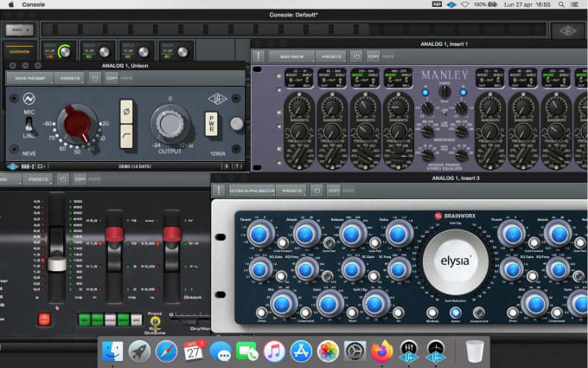Open the Console menu in menu bar
588x368 pixels.
point(34,4)
